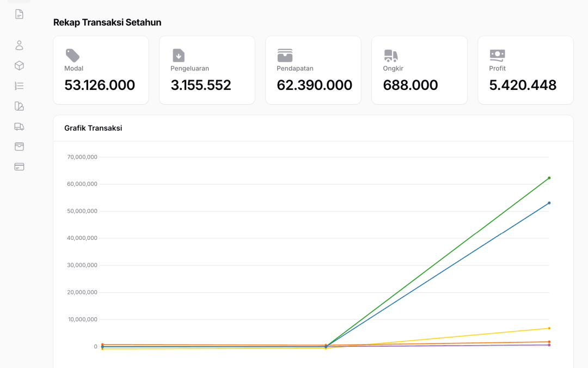
Task: Open the delivery truck icon in sidebar
Action: [19, 126]
